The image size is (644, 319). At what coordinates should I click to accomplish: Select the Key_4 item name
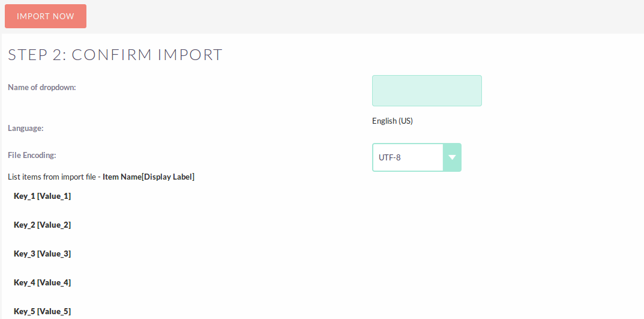point(24,282)
